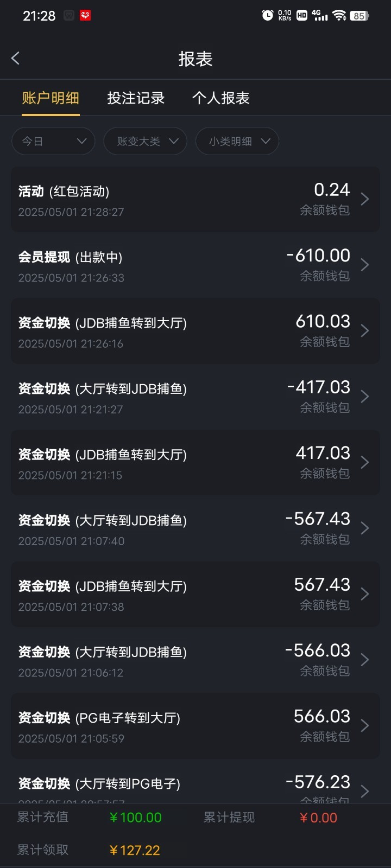Open chevron for -567.43 transfer entry
391x868 pixels.
(x=365, y=528)
